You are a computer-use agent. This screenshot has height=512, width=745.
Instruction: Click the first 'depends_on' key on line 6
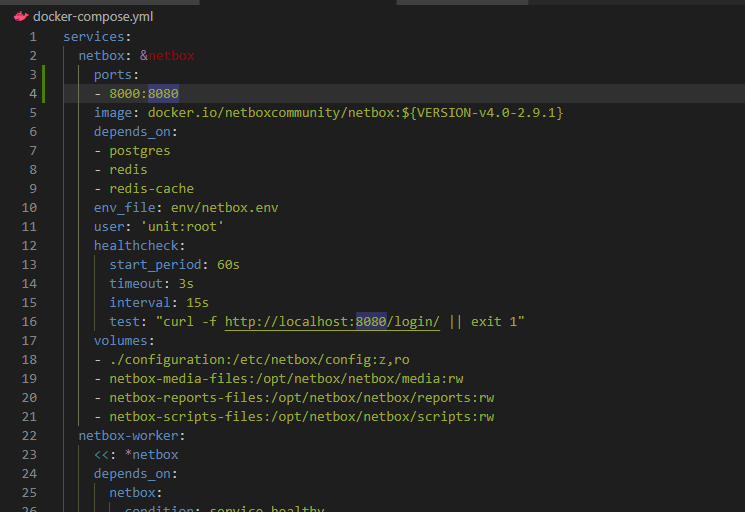coord(132,132)
